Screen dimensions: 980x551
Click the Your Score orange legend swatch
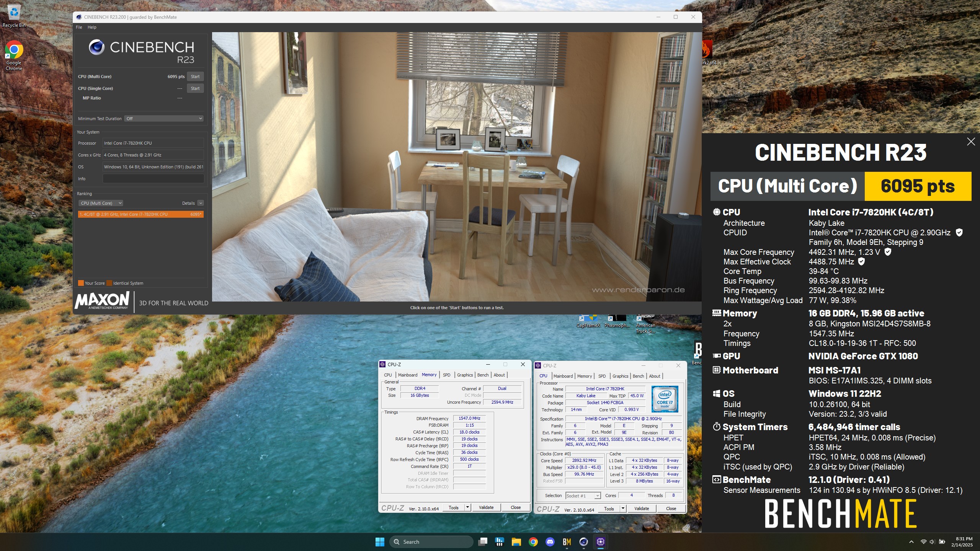(81, 283)
